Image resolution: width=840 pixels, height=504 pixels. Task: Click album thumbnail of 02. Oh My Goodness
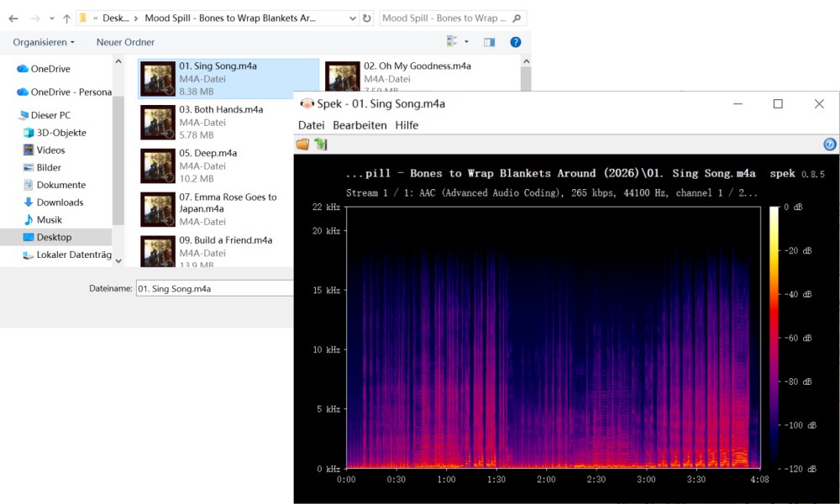pyautogui.click(x=343, y=76)
